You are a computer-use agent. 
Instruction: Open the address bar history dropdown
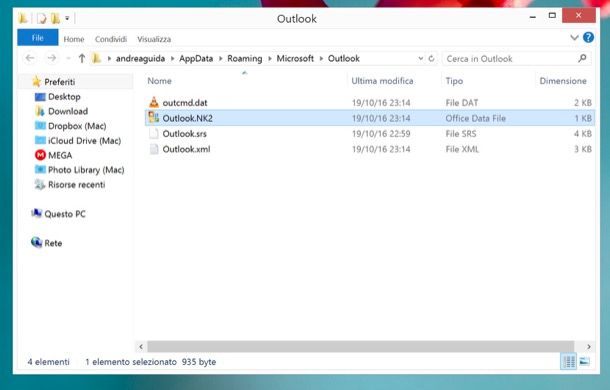coord(421,58)
